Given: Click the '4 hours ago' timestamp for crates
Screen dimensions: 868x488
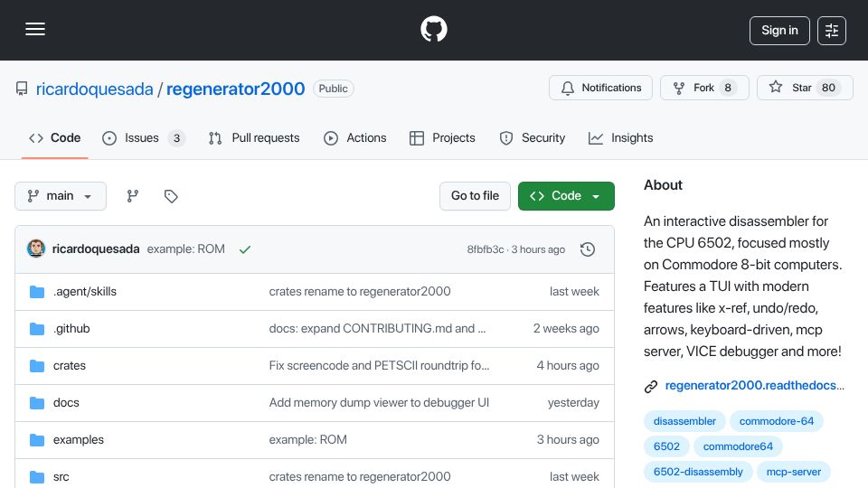Looking at the screenshot, I should [x=568, y=366].
